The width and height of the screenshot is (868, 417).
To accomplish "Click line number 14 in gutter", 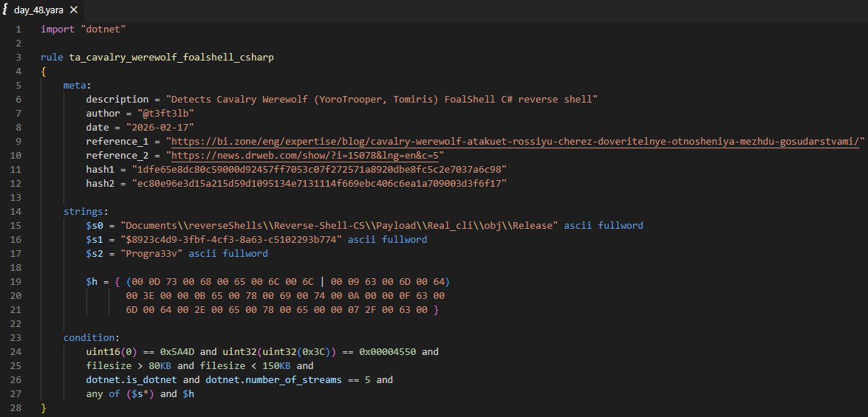I will (16, 212).
